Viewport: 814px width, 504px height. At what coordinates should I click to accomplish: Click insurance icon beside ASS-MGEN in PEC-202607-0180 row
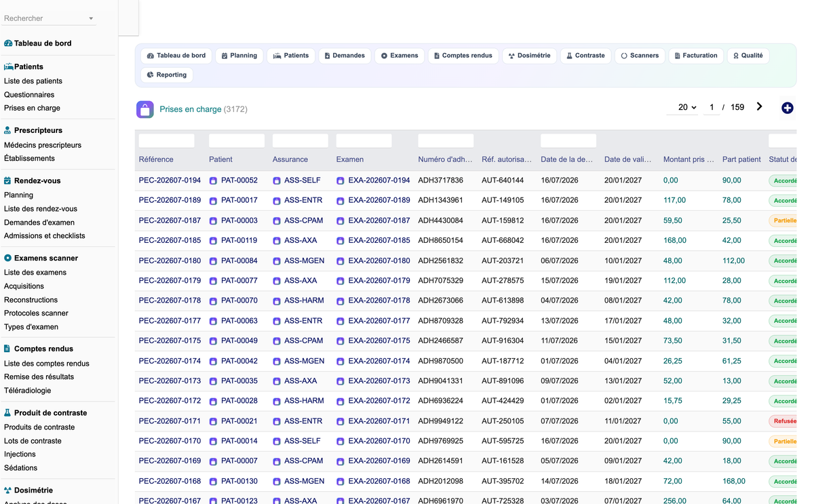click(x=277, y=261)
